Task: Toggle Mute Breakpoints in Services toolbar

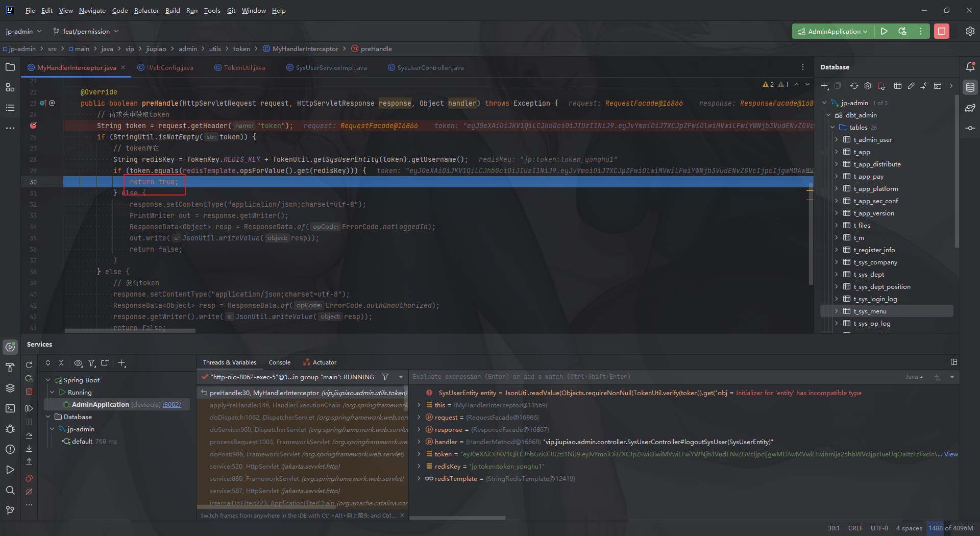Action: tap(29, 492)
